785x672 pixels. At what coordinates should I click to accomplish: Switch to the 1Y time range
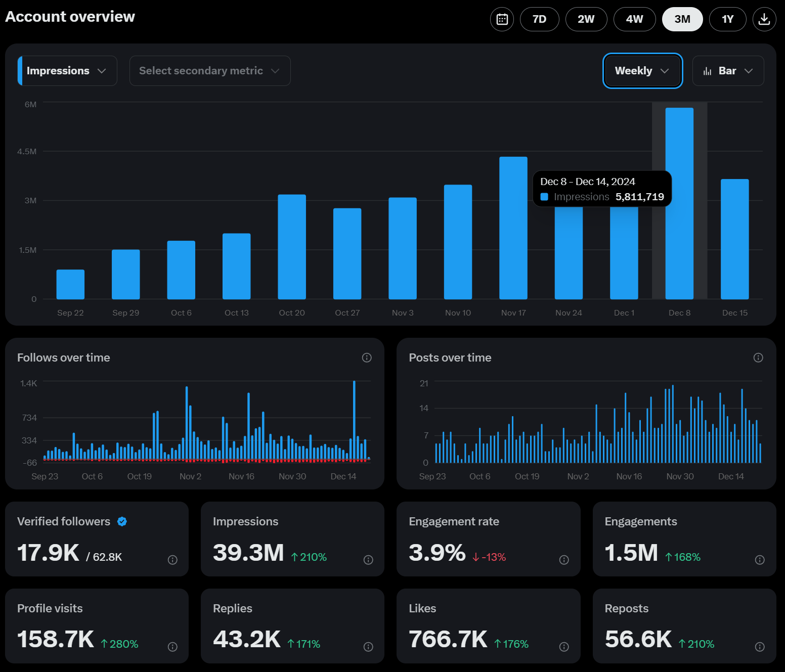(x=727, y=19)
